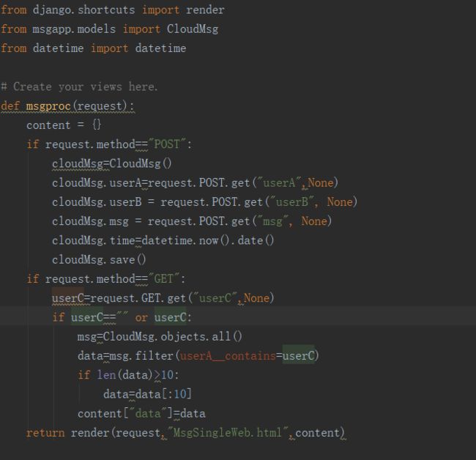Image resolution: width=476 pixels, height=460 pixels.
Task: Click the return keyword on the last line
Action: tap(45, 433)
